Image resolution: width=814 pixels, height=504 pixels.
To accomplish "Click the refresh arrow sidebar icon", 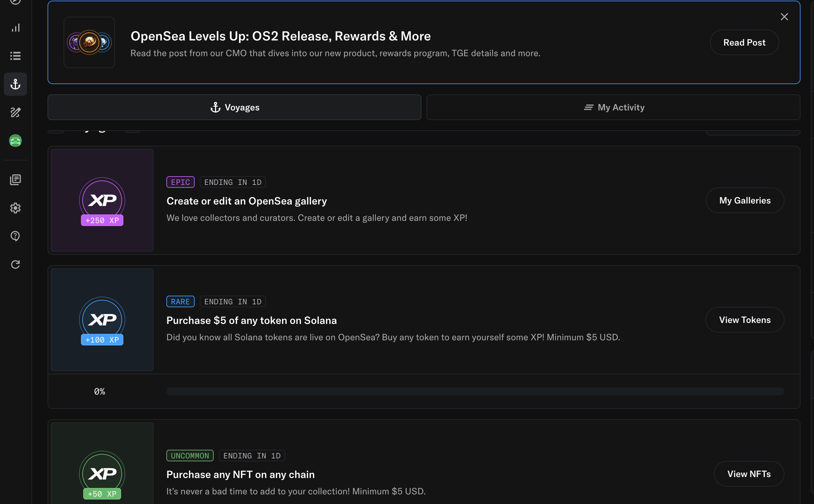I will coord(15,264).
